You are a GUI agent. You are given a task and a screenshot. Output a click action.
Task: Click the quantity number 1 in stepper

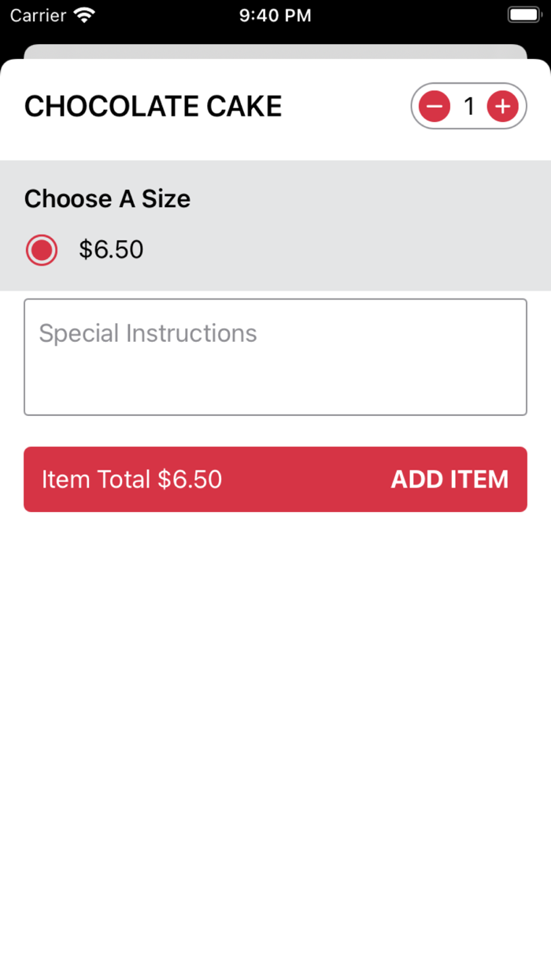click(x=469, y=106)
